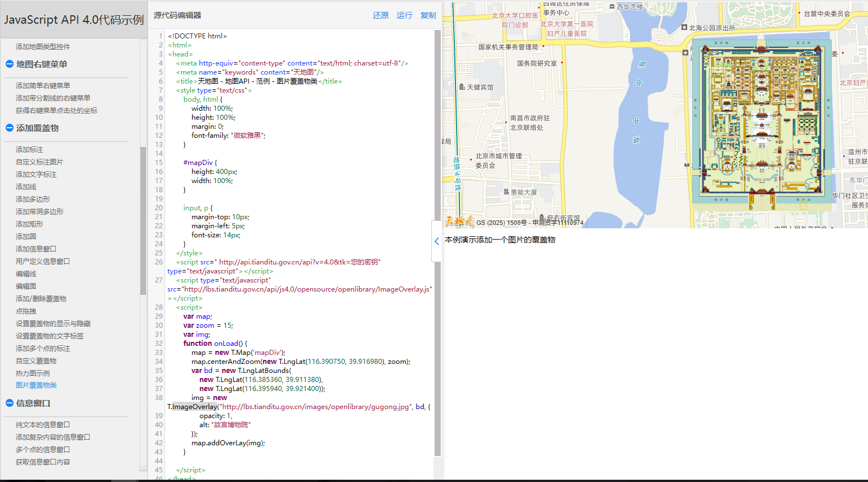868x482 pixels.
Task: Click the 南昌市政府驻北京联络处 map label
Action: click(x=530, y=123)
